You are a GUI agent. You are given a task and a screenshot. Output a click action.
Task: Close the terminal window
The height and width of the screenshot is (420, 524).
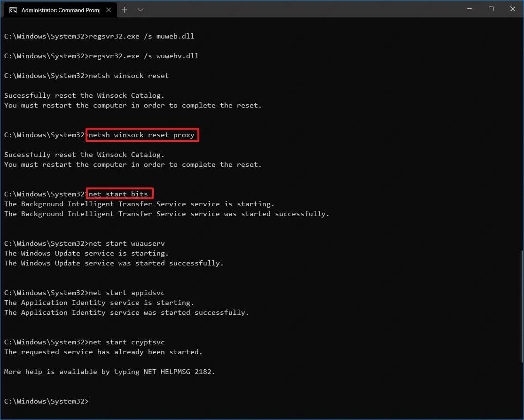point(512,9)
